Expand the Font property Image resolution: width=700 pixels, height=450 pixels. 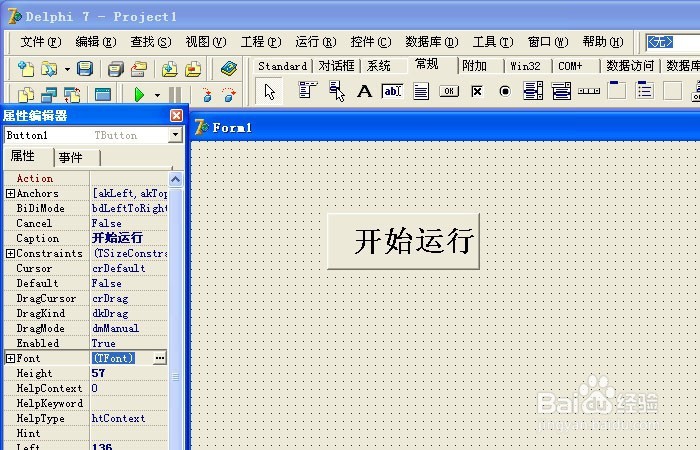tap(10, 358)
